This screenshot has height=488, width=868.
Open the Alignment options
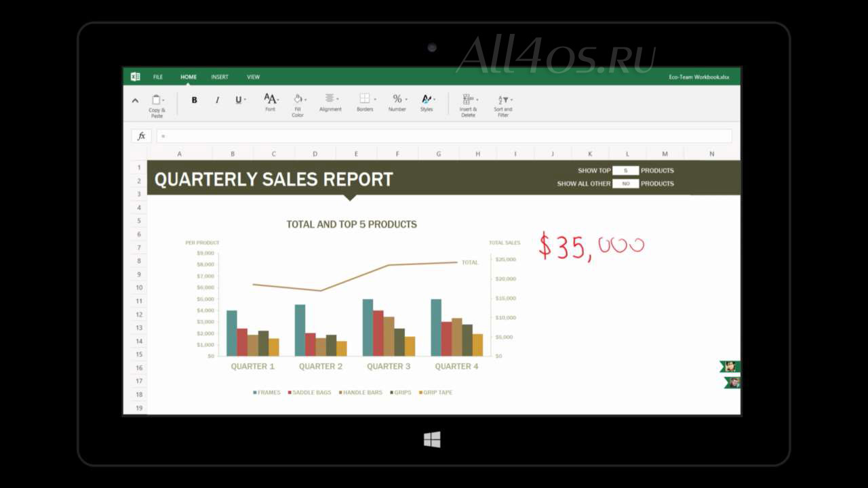(330, 102)
